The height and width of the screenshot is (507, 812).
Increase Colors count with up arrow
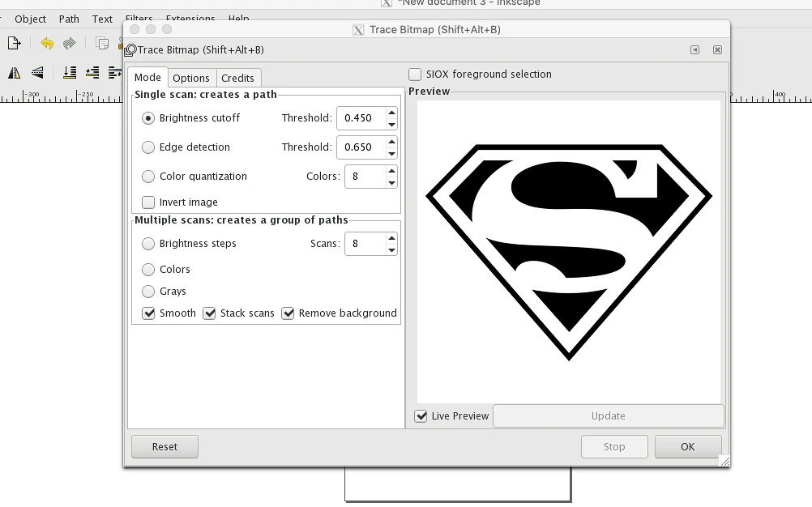point(392,170)
